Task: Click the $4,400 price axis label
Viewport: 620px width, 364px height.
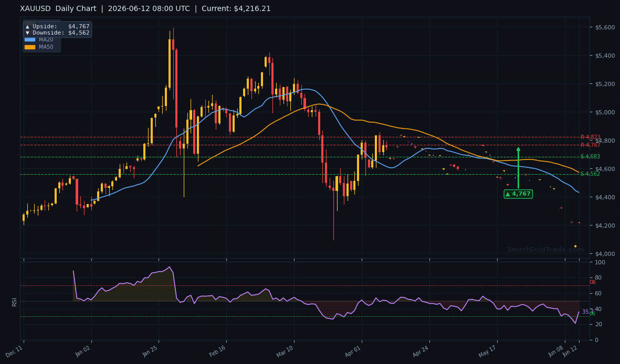Action: click(605, 197)
